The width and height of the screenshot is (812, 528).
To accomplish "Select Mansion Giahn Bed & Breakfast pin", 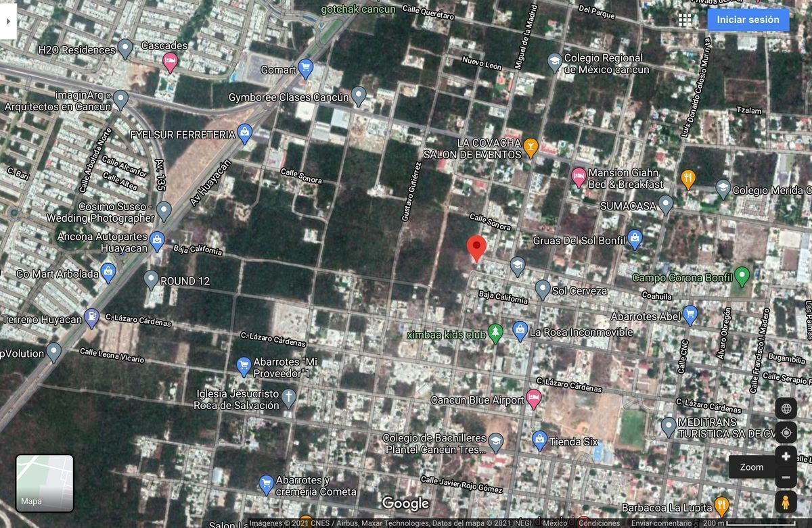I will (x=579, y=178).
